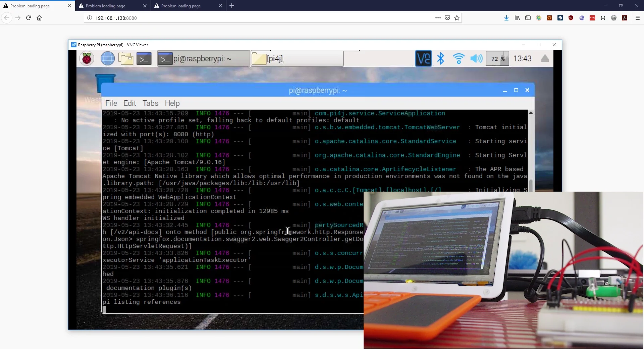Save page to Pocket
This screenshot has height=349, width=644.
coord(447,18)
